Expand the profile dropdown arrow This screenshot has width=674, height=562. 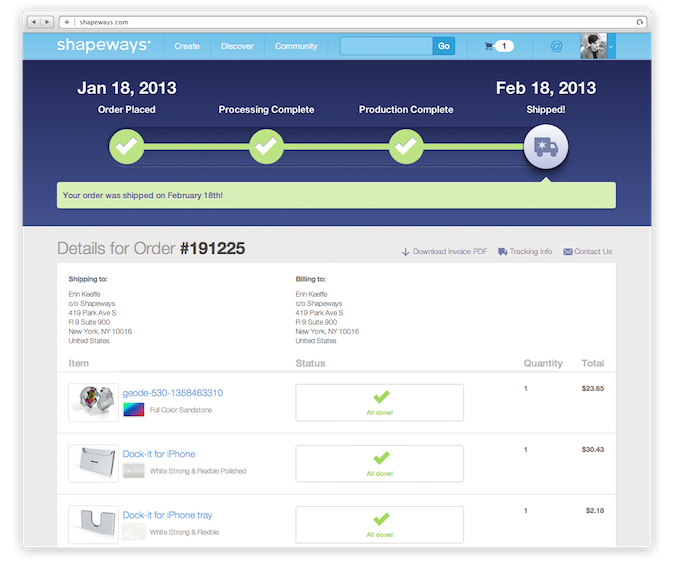point(611,46)
